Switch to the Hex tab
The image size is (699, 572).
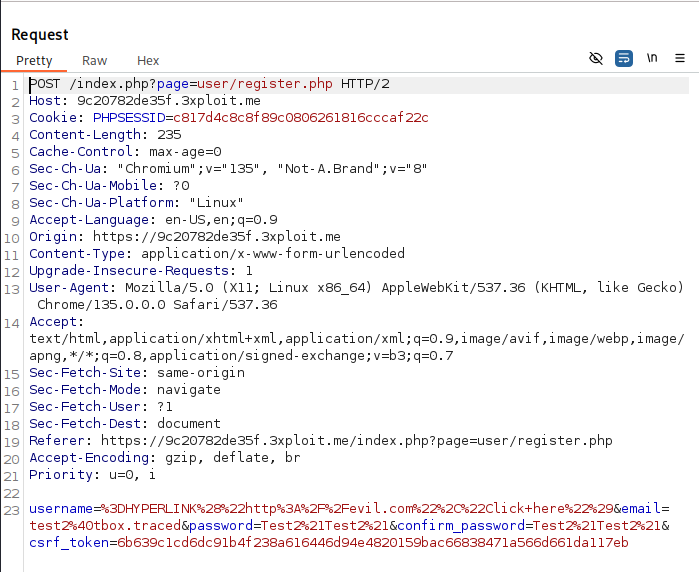click(x=148, y=61)
